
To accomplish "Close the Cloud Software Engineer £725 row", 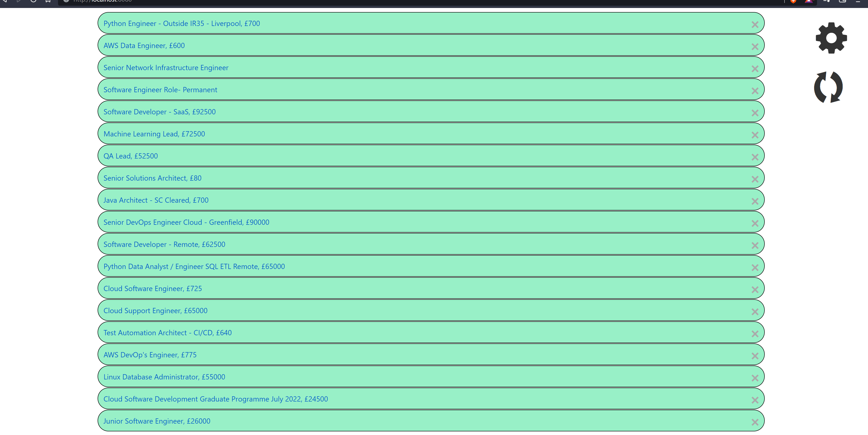I will pos(755,290).
